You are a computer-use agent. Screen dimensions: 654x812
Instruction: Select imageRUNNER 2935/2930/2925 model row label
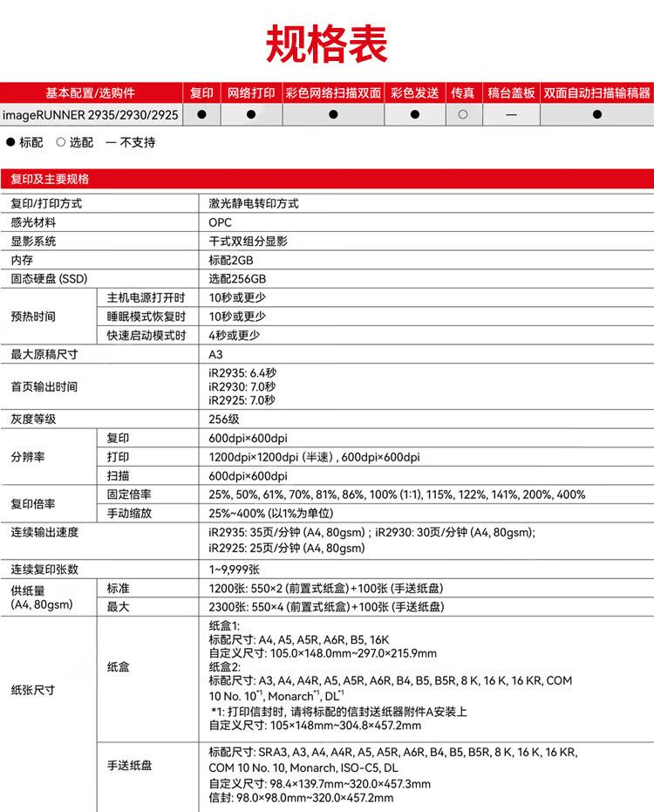pos(90,114)
